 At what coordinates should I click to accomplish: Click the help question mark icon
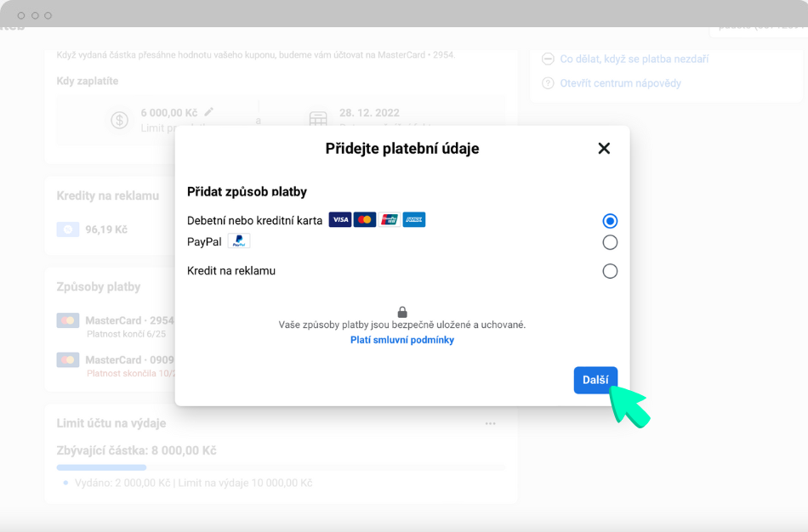click(x=548, y=83)
